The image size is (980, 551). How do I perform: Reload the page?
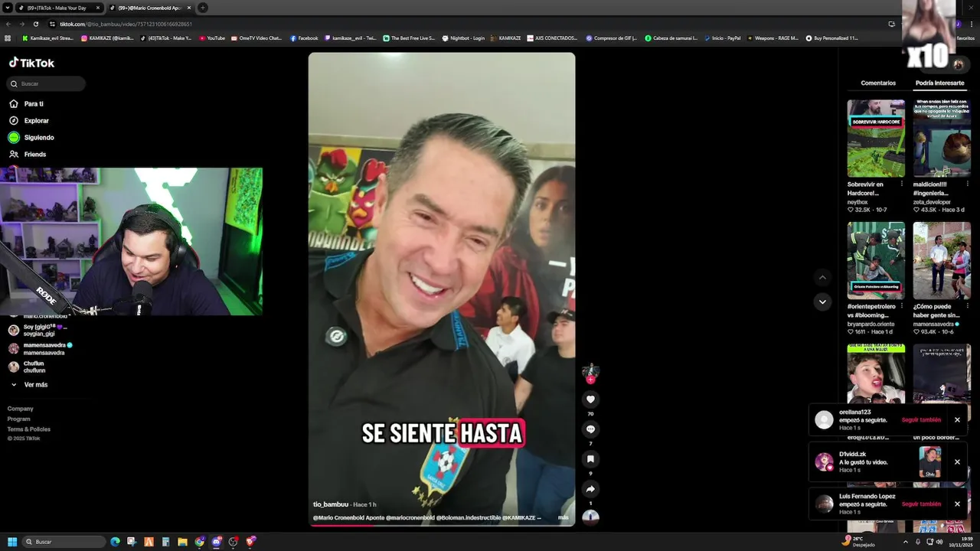(x=35, y=24)
